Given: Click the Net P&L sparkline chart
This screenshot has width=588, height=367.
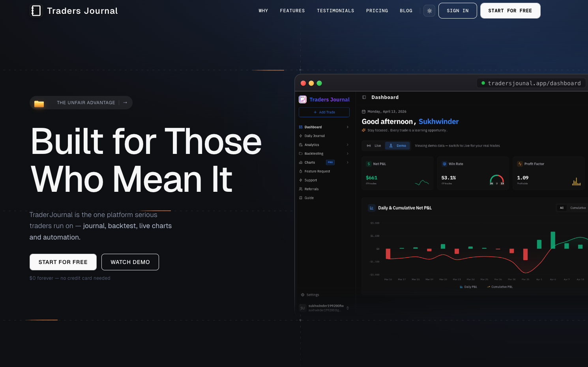Looking at the screenshot, I should tap(422, 182).
